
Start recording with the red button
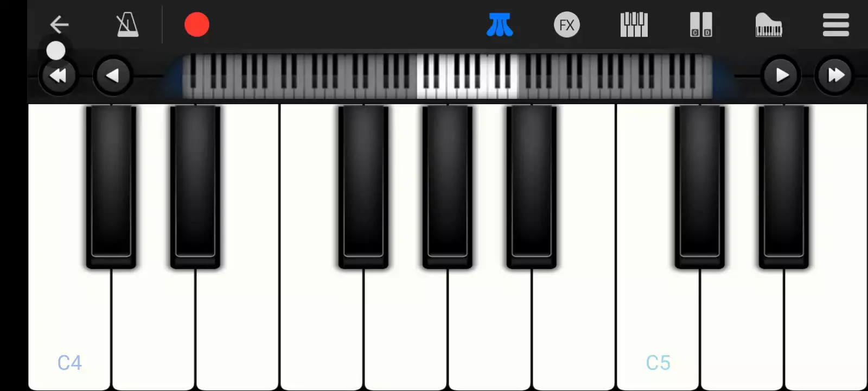[196, 25]
